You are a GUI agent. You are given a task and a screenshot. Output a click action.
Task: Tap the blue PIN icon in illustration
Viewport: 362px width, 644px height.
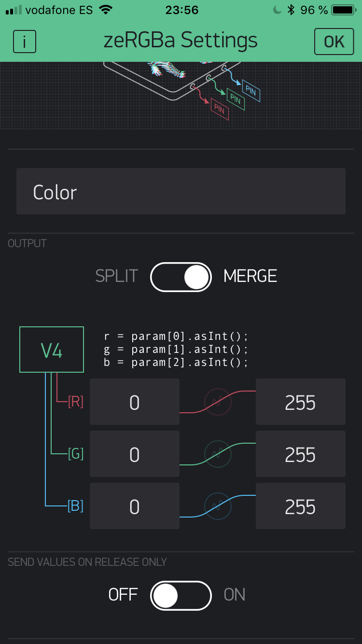251,91
